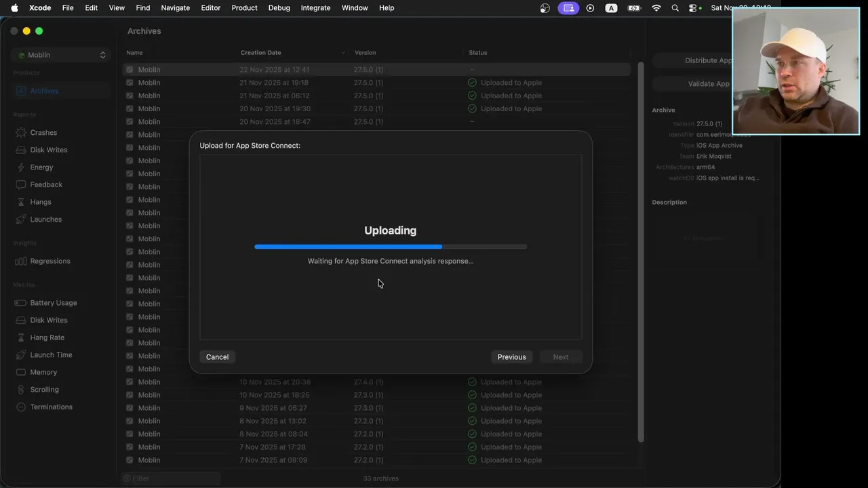
Task: Open Energy report in sidebar
Action: [x=41, y=167]
